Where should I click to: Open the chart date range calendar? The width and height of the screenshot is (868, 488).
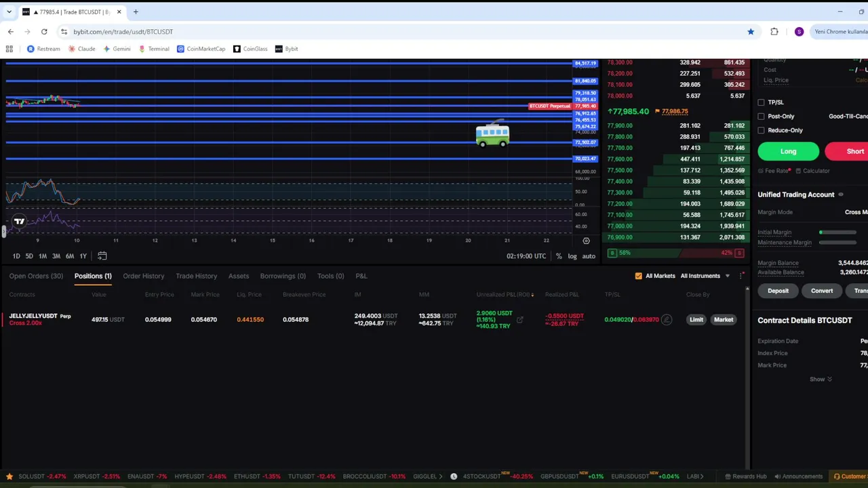102,256
